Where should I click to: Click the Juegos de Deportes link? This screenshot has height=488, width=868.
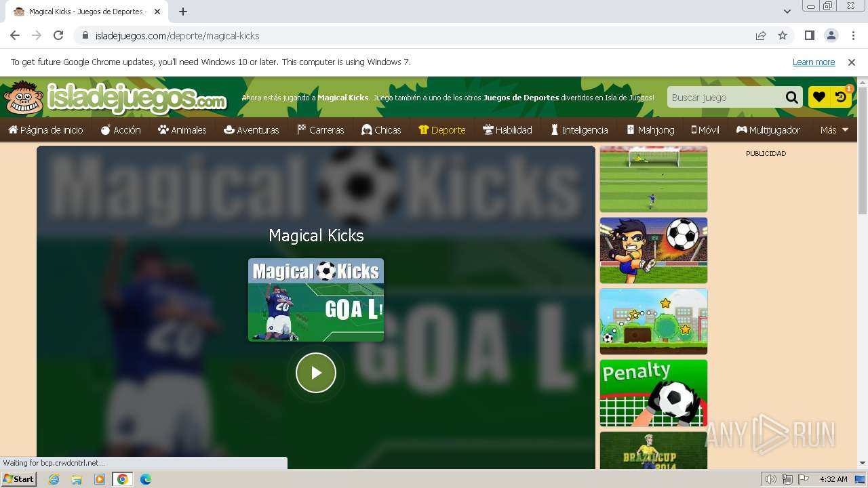[x=521, y=98]
